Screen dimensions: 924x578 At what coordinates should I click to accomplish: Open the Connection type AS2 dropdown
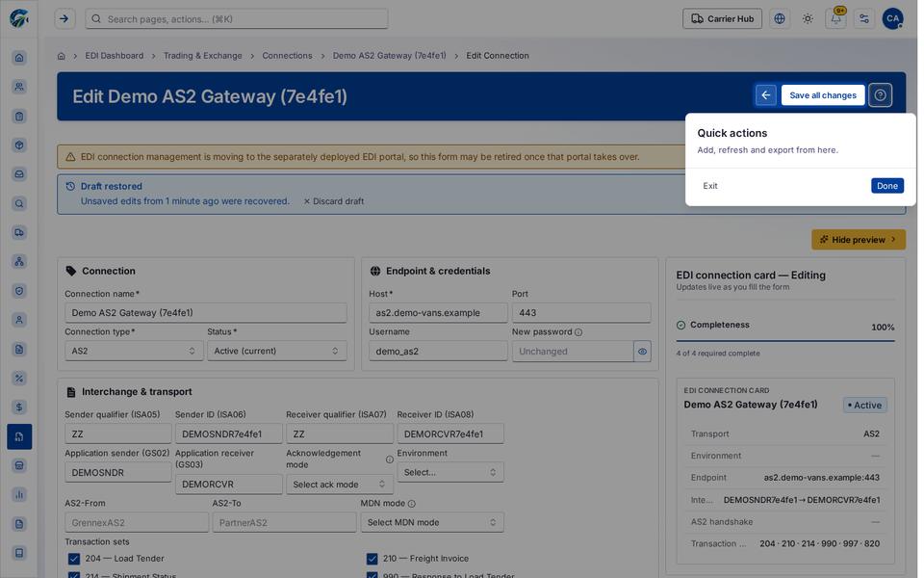coord(134,351)
